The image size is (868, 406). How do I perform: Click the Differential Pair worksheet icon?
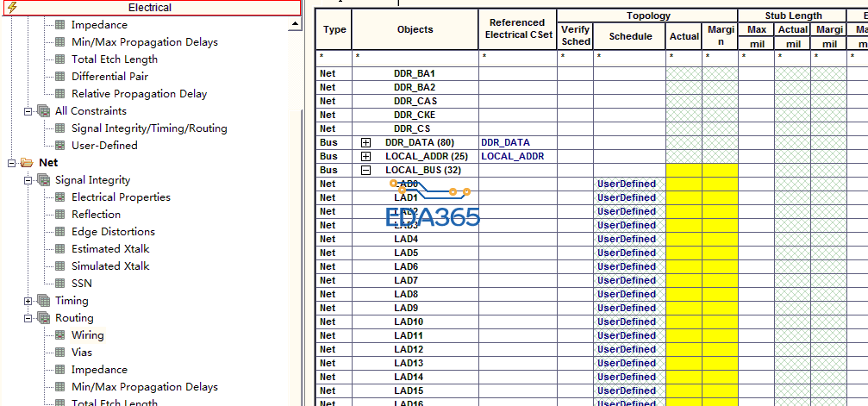(x=60, y=77)
